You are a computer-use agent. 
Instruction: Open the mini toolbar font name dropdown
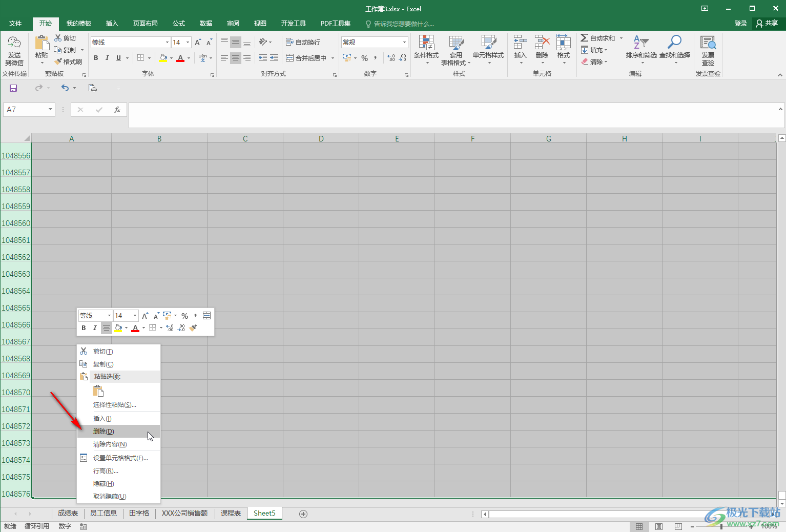(x=109, y=316)
